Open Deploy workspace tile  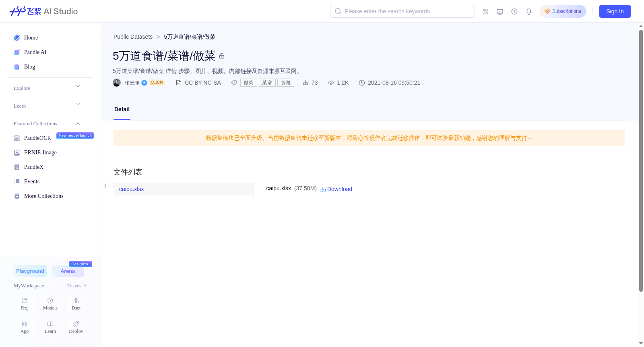76,328
